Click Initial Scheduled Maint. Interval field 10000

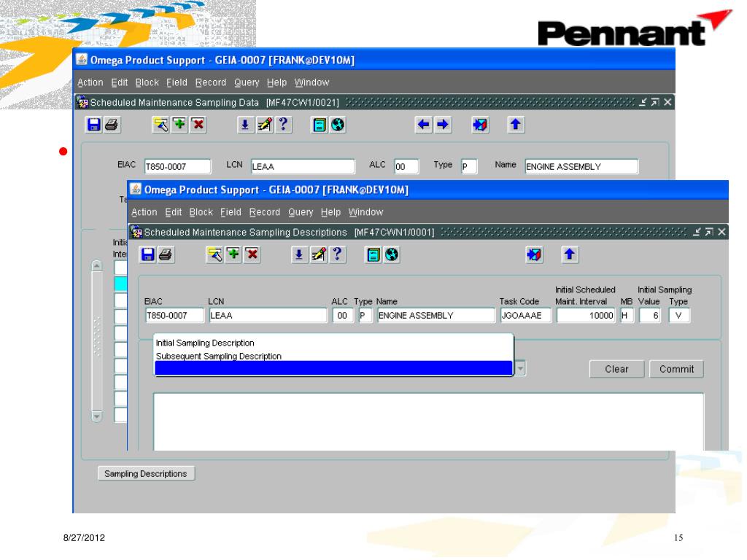click(x=586, y=315)
